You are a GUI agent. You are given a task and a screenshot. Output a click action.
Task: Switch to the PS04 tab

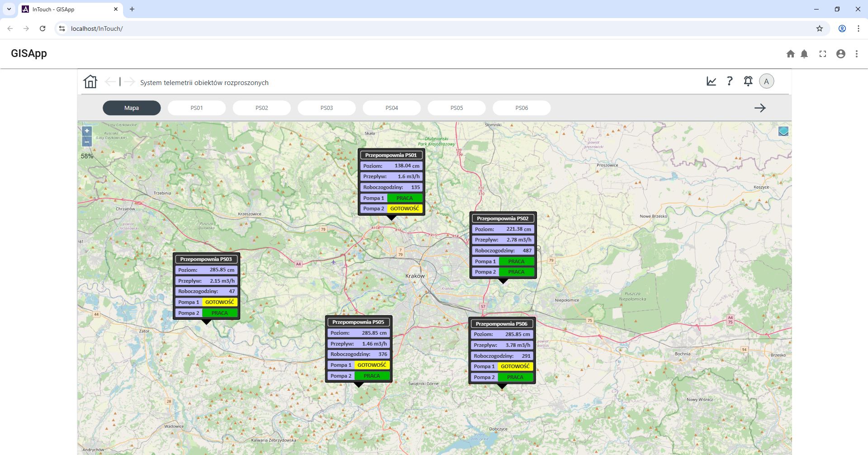391,108
